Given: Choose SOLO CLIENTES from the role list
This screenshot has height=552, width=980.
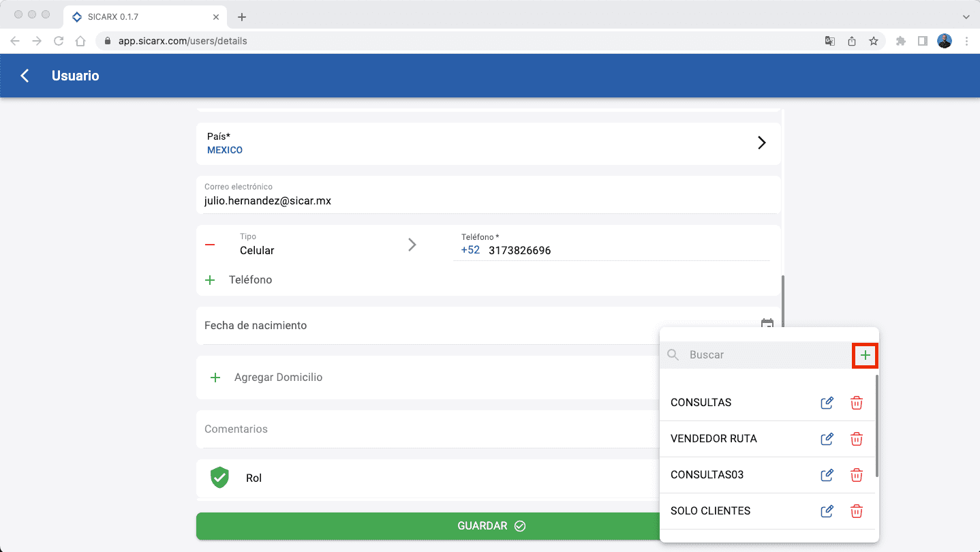Looking at the screenshot, I should pos(710,511).
